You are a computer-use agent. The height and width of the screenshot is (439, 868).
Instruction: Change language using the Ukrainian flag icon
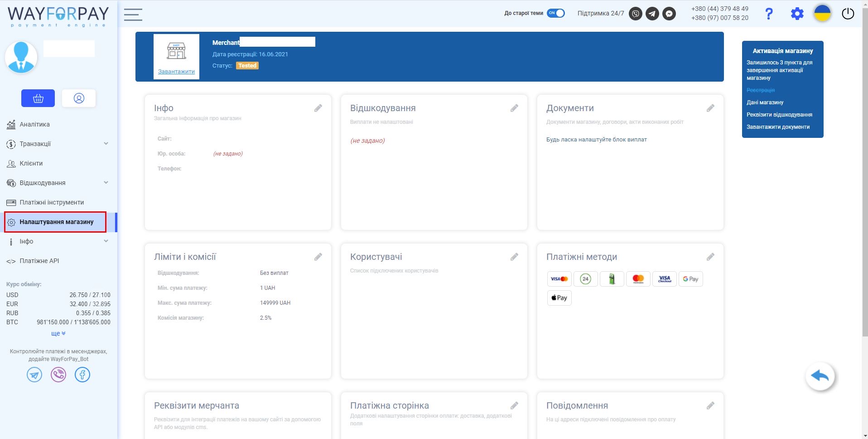(x=822, y=13)
